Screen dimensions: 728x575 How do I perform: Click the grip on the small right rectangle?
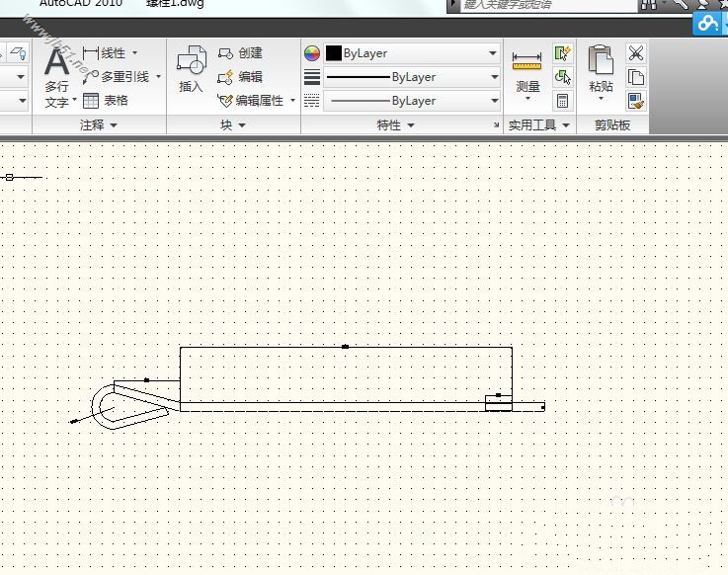[498, 395]
